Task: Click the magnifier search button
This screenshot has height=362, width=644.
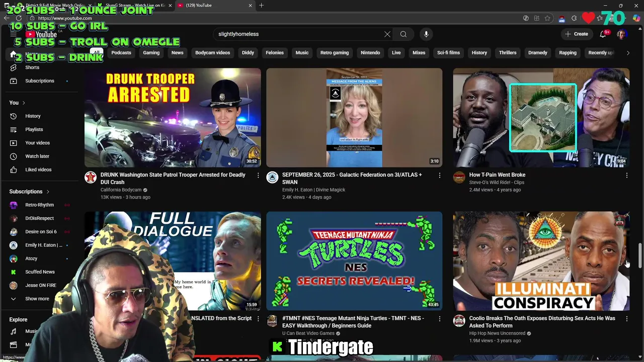Action: (404, 34)
